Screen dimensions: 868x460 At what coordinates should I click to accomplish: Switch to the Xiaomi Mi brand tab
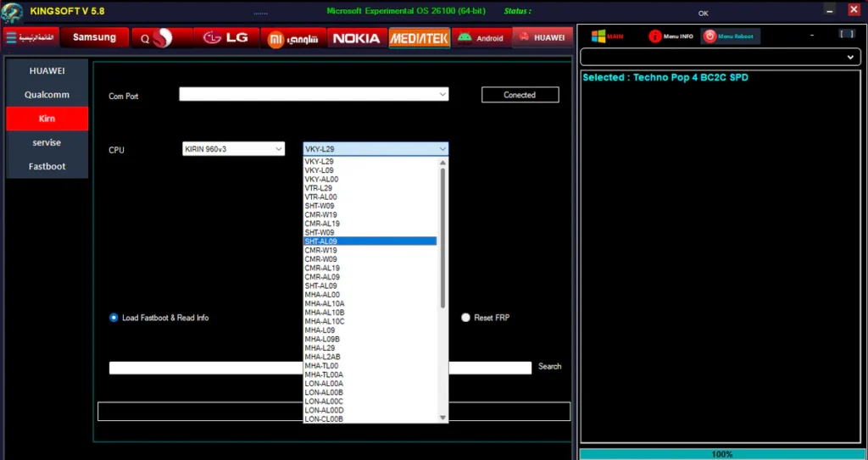(292, 38)
